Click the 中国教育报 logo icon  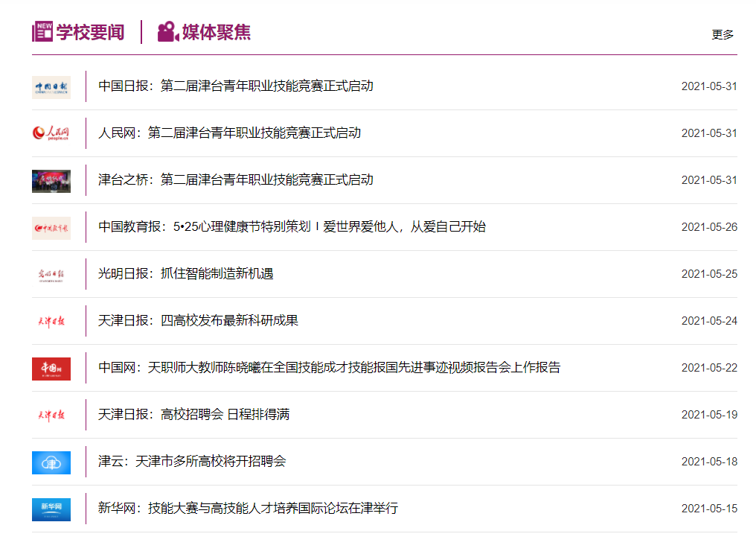tap(51, 228)
